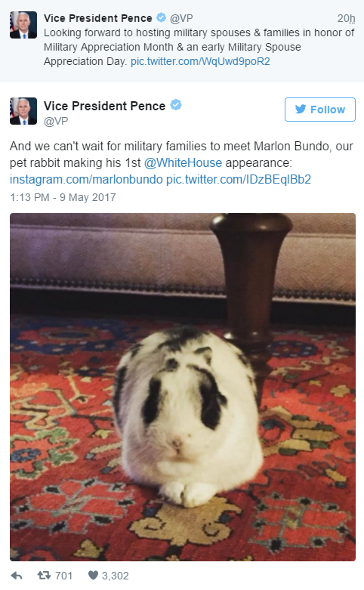Screen dimensions: 364x590
Task: Click the 20h timestamp on the top tweet
Action: (346, 18)
